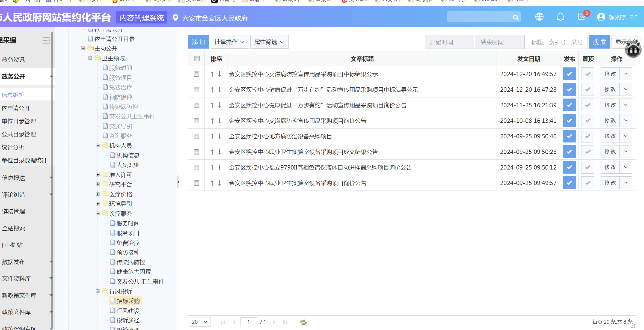Toggle publish checkmark for 2024-11-25 article
Viewport: 644px width, 330px height.
(x=569, y=105)
